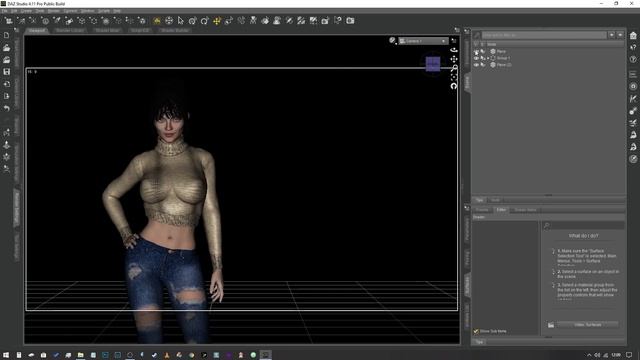The width and height of the screenshot is (640, 360).
Task: Toggle visibility eye of Plane (2)
Action: tap(476, 65)
